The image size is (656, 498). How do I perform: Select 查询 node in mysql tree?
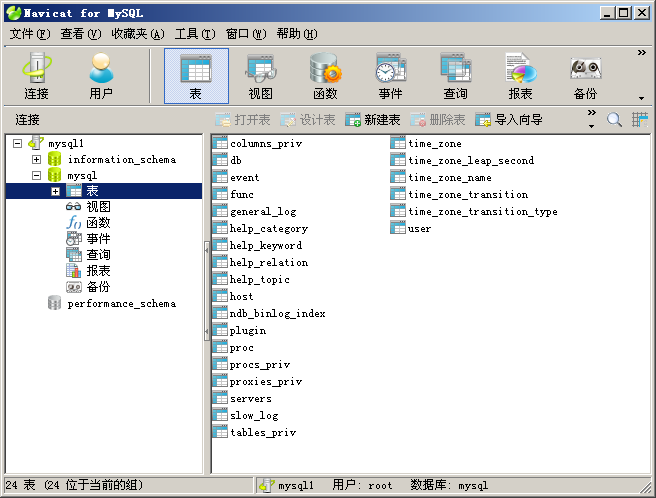coord(88,254)
